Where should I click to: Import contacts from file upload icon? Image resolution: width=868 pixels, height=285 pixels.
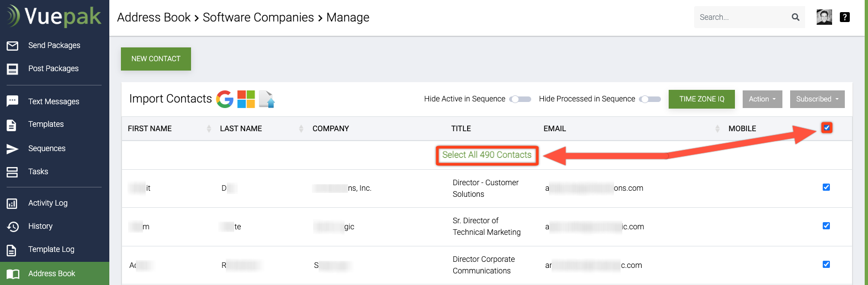(x=267, y=99)
